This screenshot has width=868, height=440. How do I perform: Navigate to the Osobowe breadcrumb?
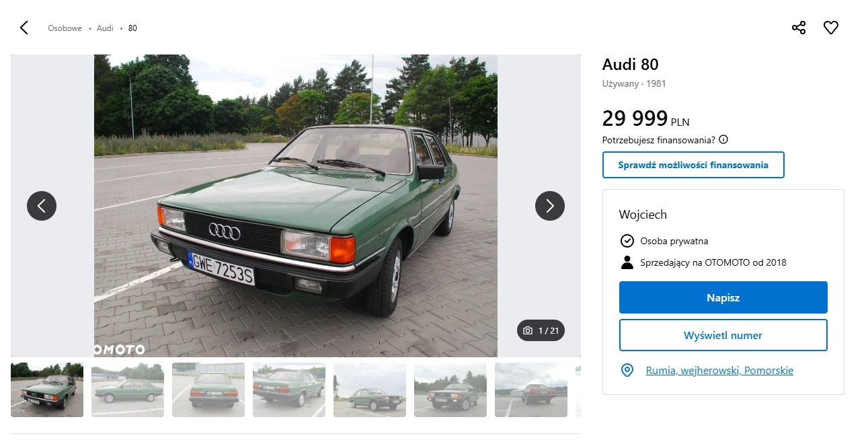coord(64,28)
